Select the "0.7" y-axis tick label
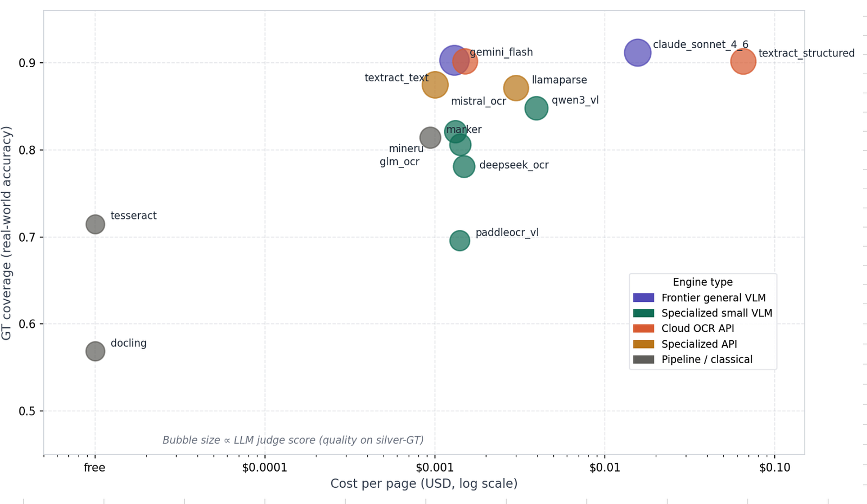867x504 pixels. click(27, 237)
